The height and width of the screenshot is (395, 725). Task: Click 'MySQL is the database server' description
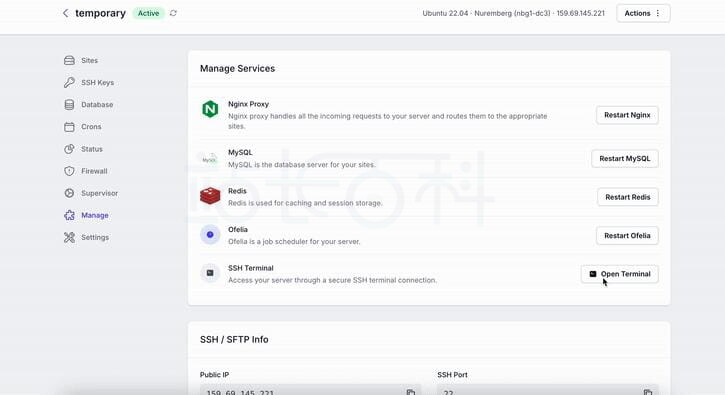pos(302,164)
